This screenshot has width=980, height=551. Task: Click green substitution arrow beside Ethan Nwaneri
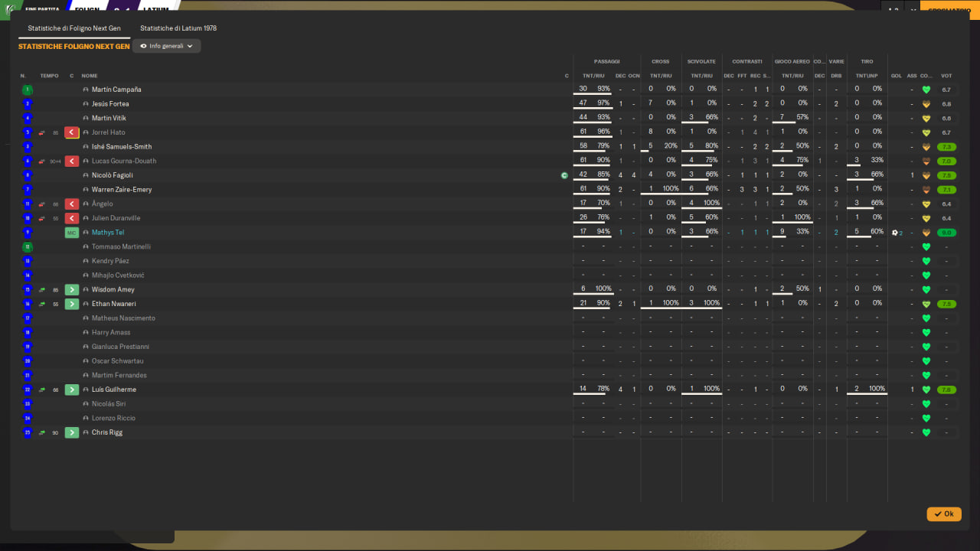click(x=72, y=304)
